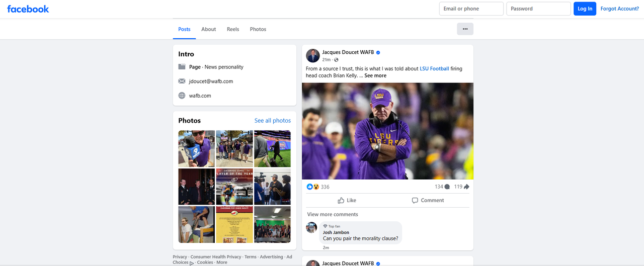Click the 134 comments count

tap(439, 187)
